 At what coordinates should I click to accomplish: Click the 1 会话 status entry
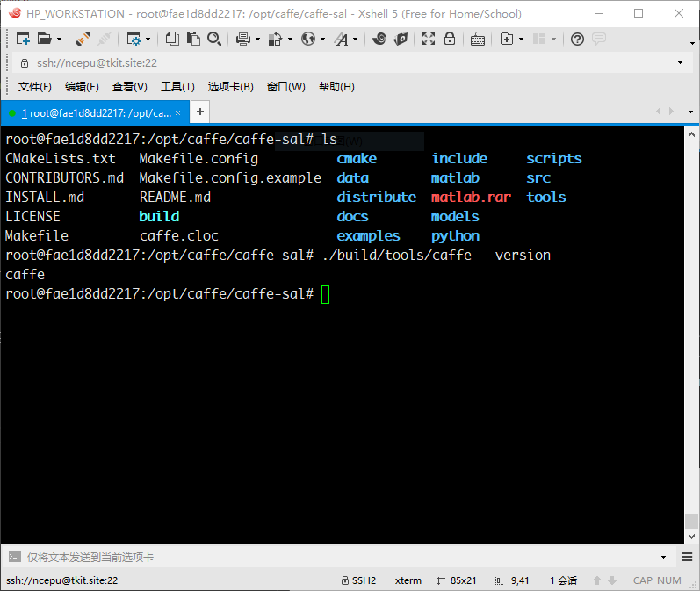(563, 580)
